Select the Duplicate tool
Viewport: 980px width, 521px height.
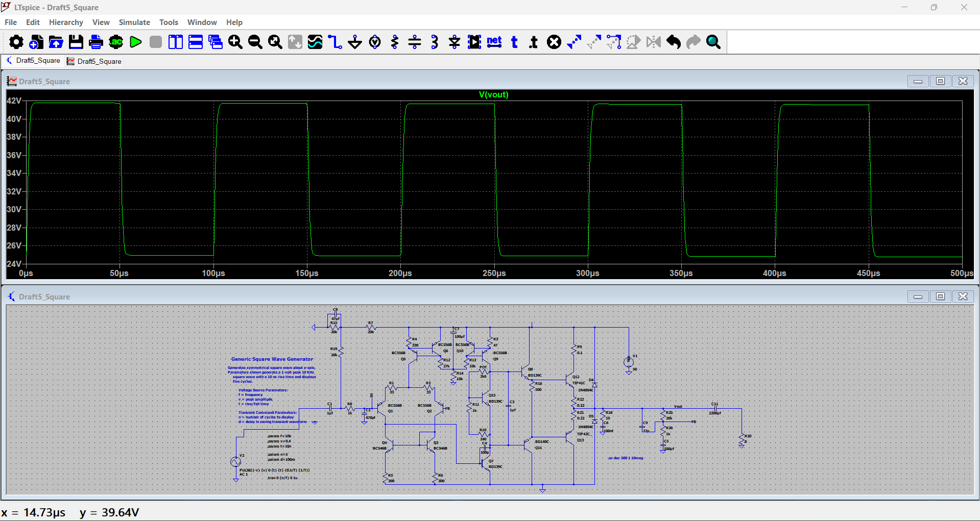click(574, 42)
